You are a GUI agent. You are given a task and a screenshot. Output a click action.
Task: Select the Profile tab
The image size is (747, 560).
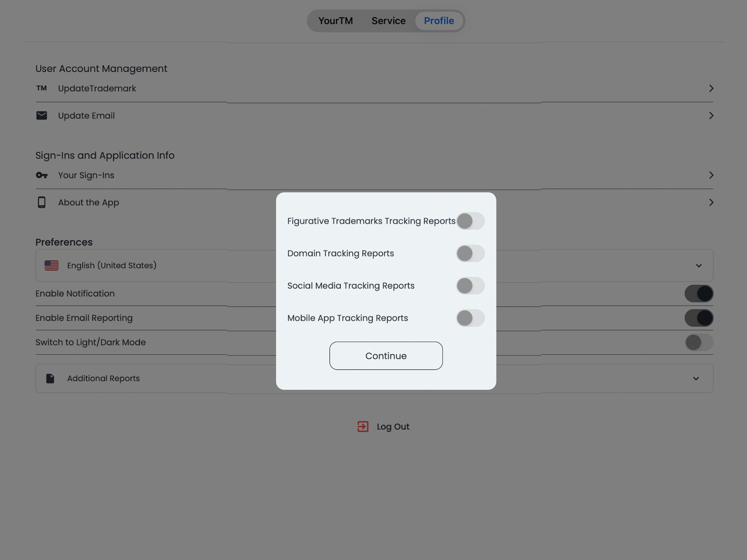[x=439, y=21]
